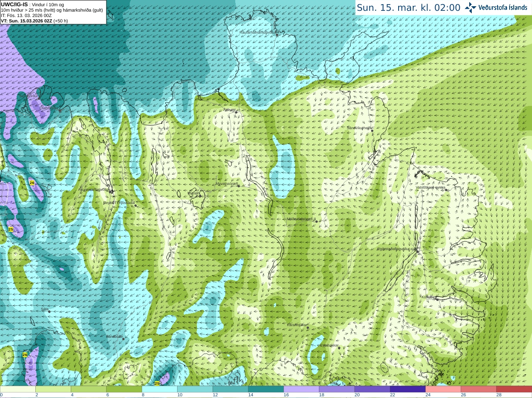Click the Sandvíkurheiði station label

point(360,128)
